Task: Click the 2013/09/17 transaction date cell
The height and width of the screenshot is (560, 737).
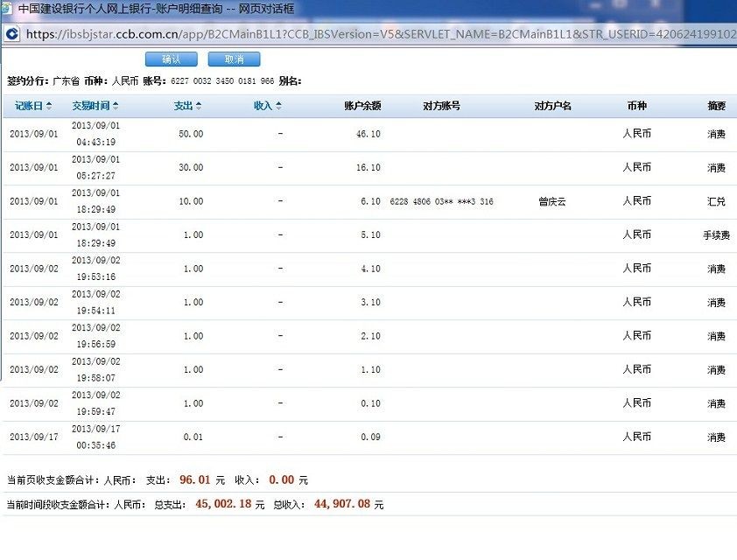Action: pyautogui.click(x=33, y=437)
